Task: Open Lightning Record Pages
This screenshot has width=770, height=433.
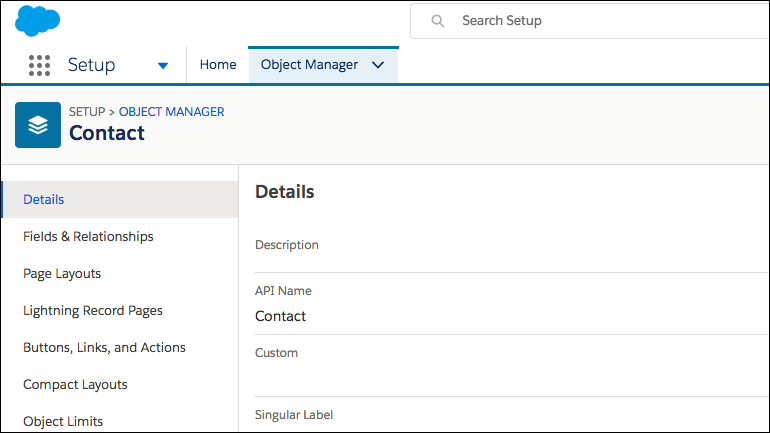Action: [93, 311]
